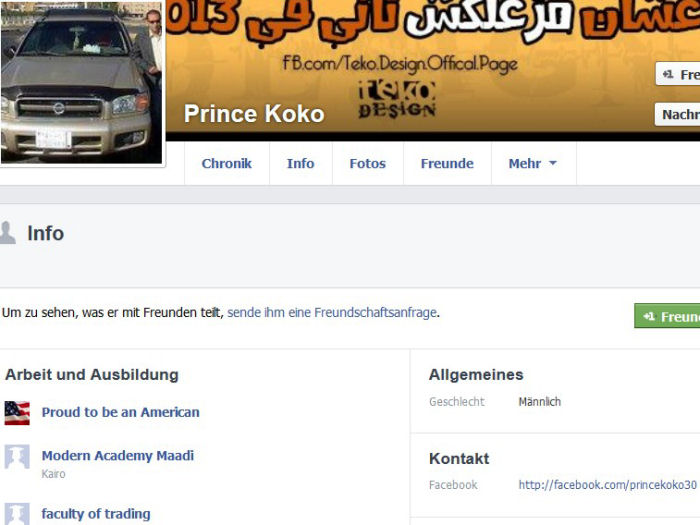Screen dimensions: 700x525
Task: Click the Mehr dropdown arrow
Action: click(553, 163)
